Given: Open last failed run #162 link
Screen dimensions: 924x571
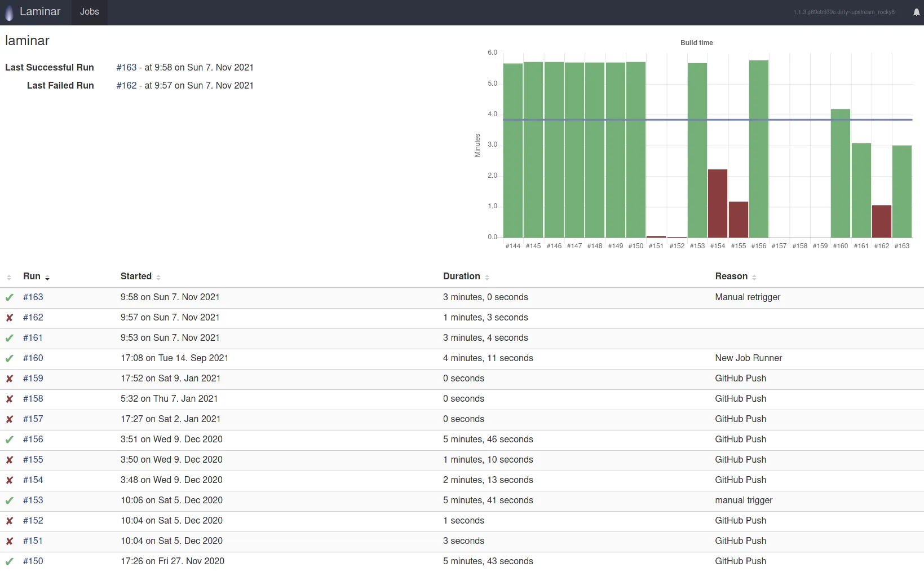Looking at the screenshot, I should click(x=126, y=86).
